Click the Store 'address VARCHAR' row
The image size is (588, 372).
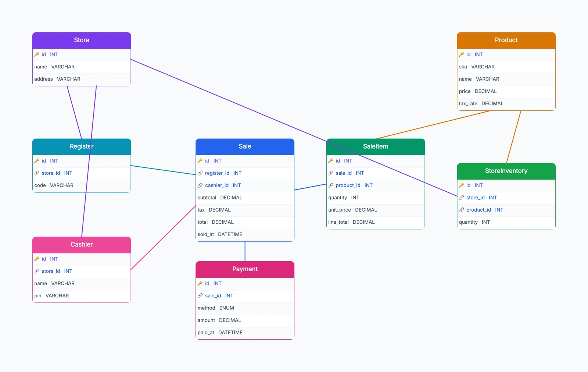click(82, 79)
